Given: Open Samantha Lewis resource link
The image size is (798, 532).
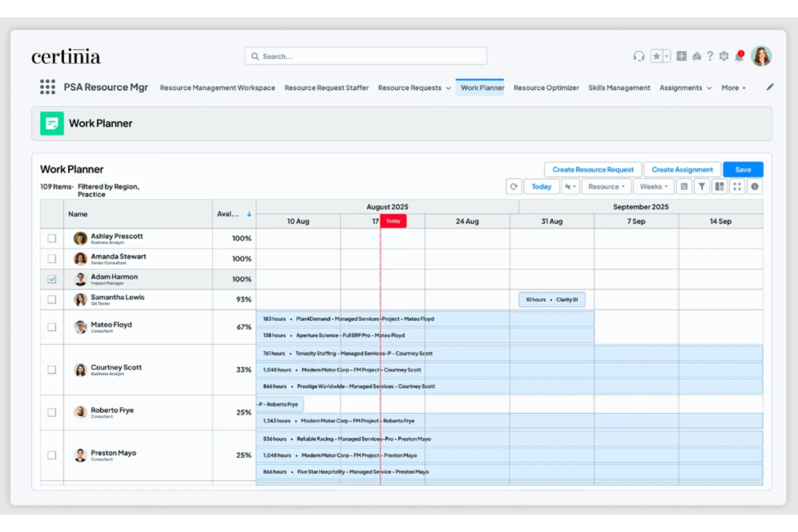Looking at the screenshot, I should [118, 297].
